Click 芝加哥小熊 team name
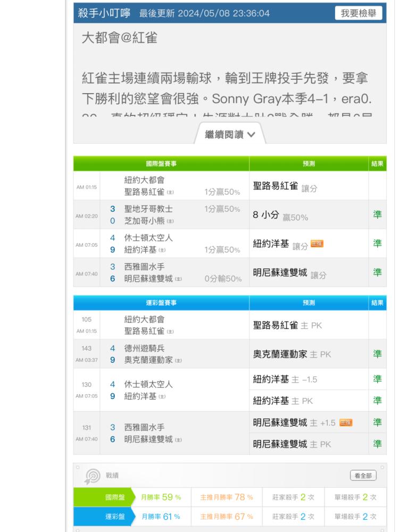The width and height of the screenshot is (399, 532). click(144, 221)
